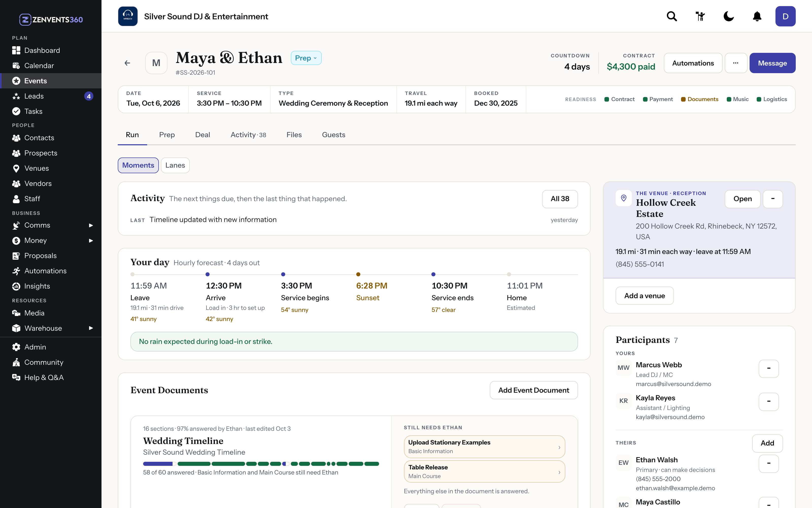Open Calendar in the sidebar

coord(51,66)
